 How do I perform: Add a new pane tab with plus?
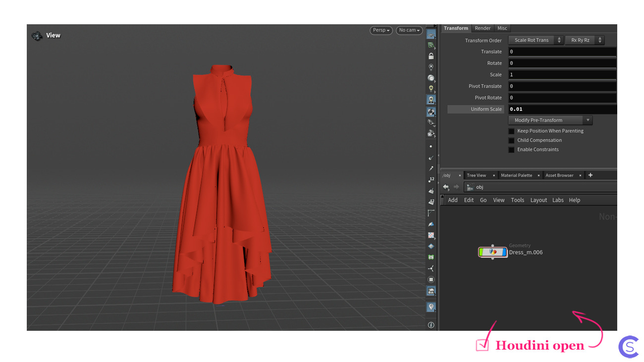tap(590, 175)
